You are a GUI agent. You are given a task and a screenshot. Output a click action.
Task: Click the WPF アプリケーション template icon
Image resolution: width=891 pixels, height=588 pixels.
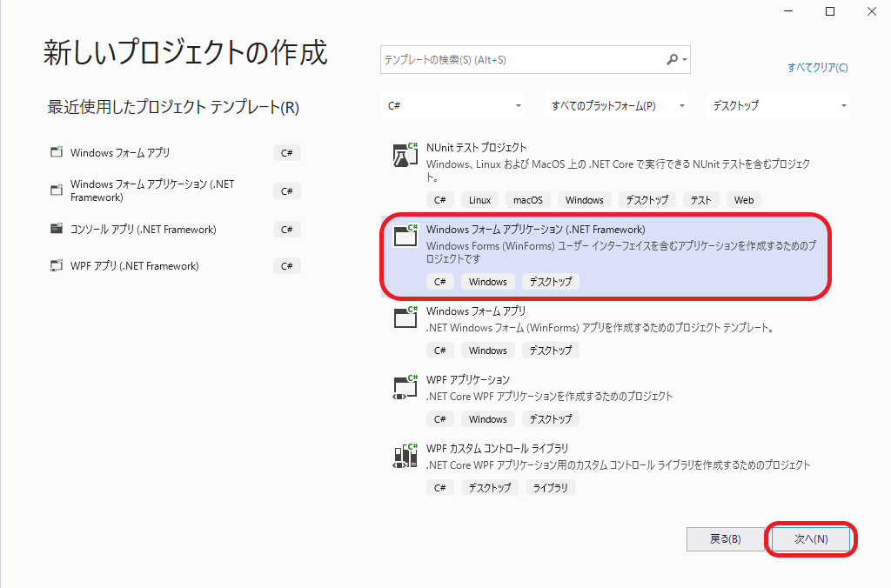(405, 387)
